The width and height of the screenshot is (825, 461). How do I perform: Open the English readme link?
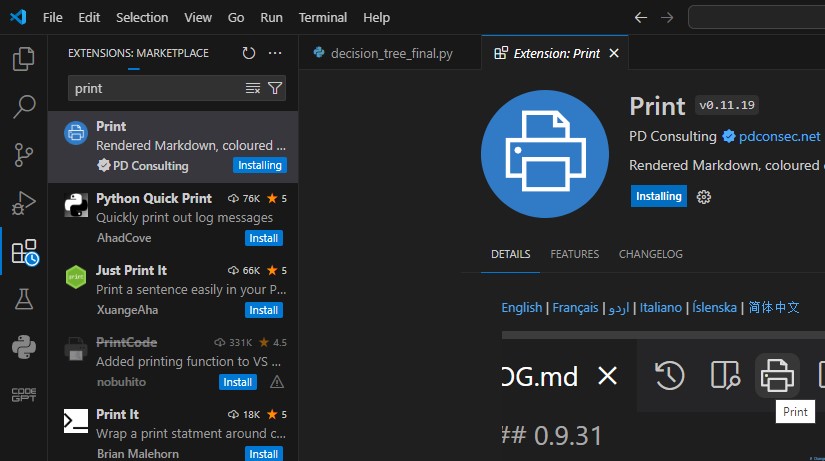point(521,307)
